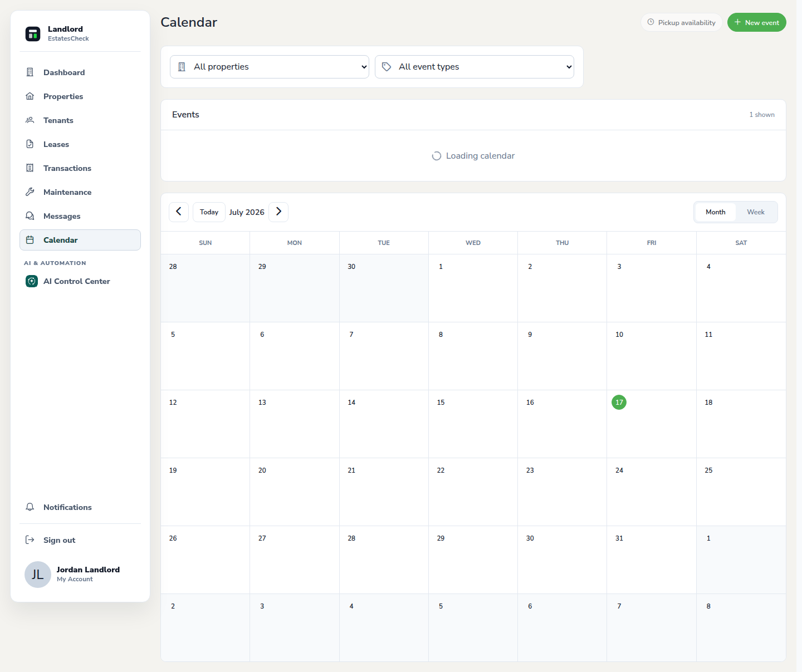Click the WED column header

(x=473, y=243)
